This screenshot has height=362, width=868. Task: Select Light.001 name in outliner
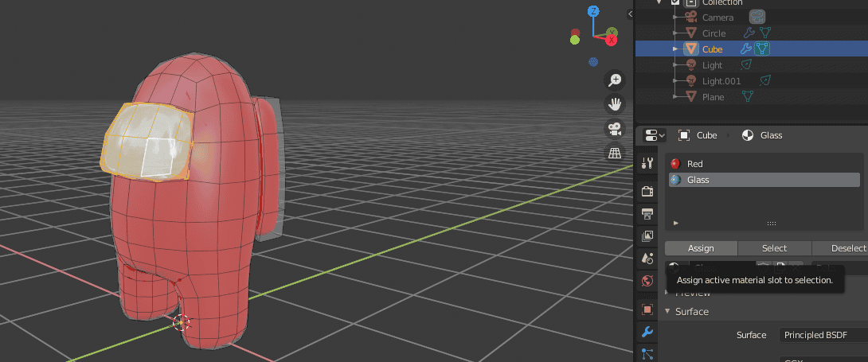click(721, 81)
